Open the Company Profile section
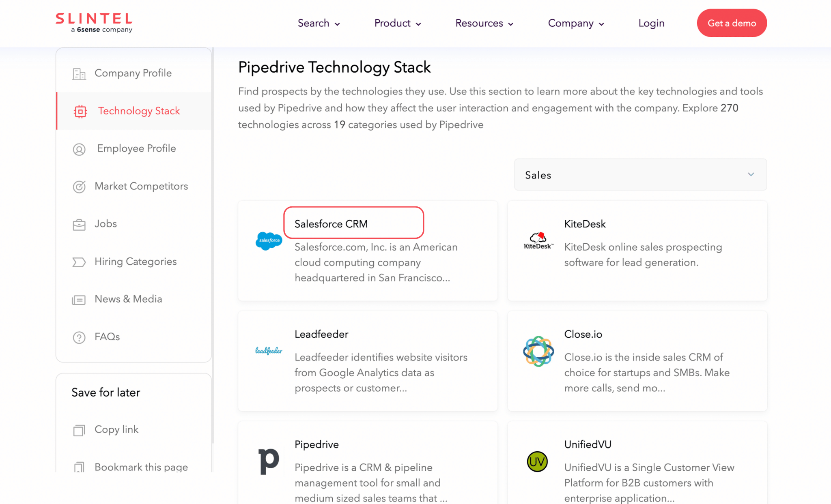Viewport: 831px width, 504px height. click(134, 73)
